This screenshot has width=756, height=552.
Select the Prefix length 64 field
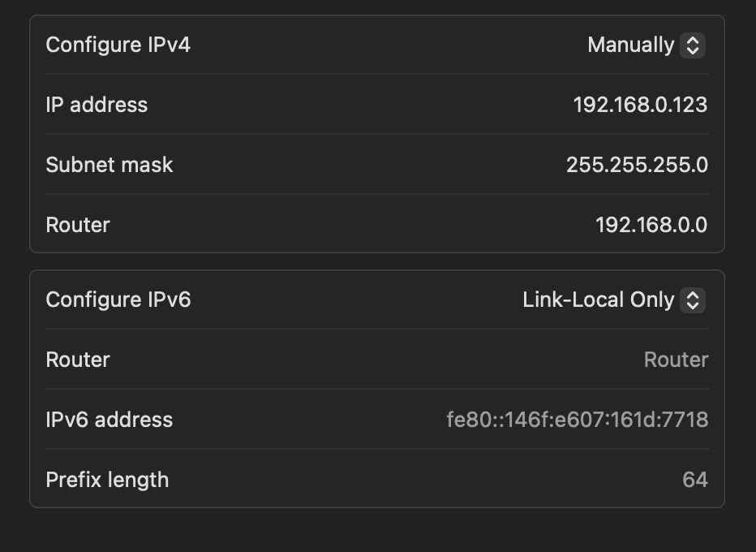tap(695, 480)
